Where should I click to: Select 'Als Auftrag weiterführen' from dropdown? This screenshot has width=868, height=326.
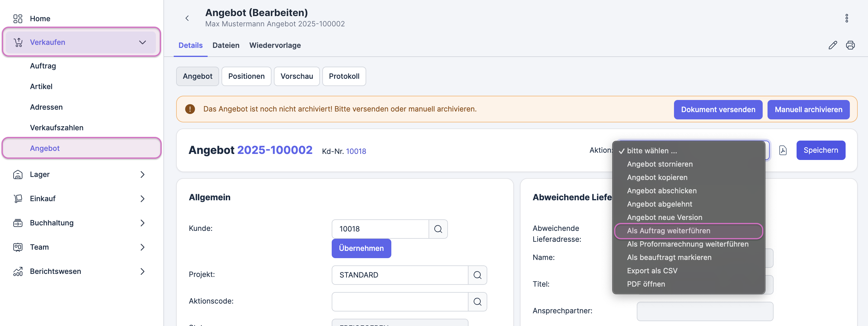(668, 231)
